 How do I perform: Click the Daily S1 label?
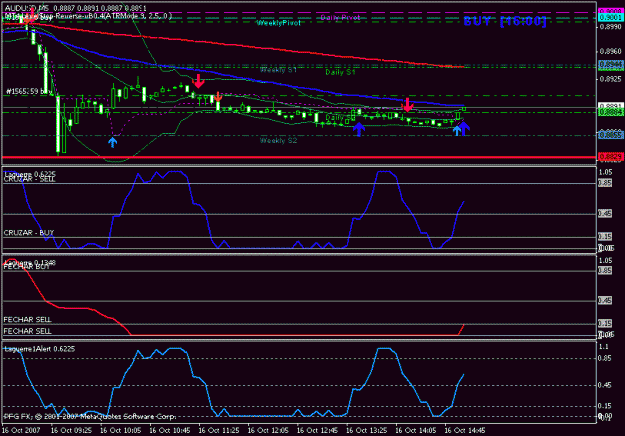[340, 72]
